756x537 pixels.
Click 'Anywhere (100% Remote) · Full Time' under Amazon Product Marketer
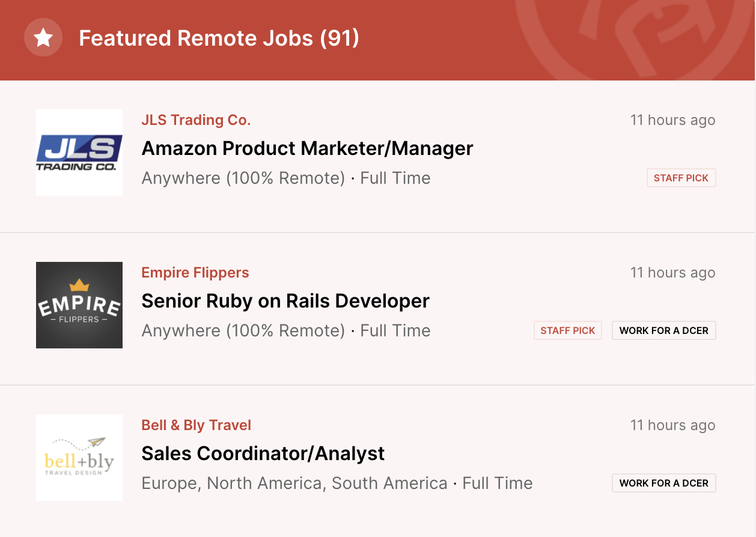pos(286,178)
